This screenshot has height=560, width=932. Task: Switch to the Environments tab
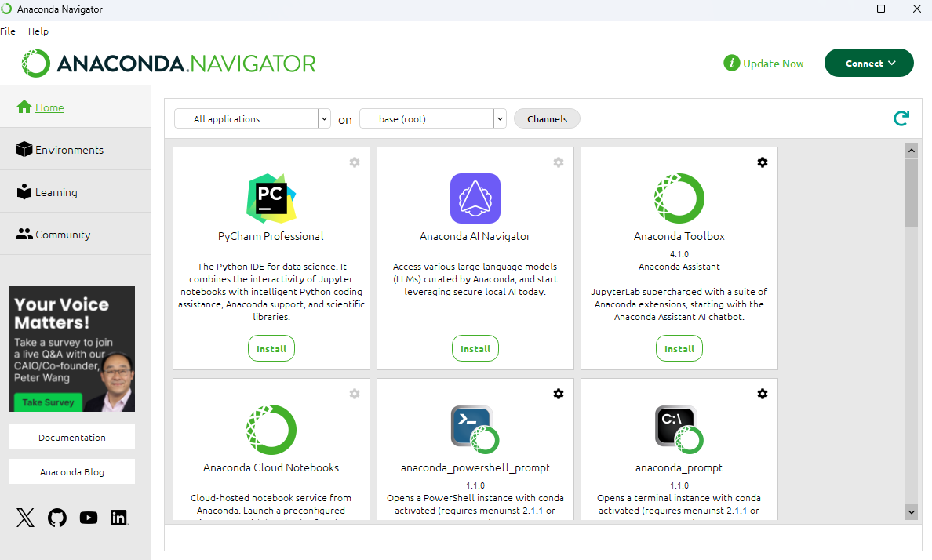tap(75, 149)
